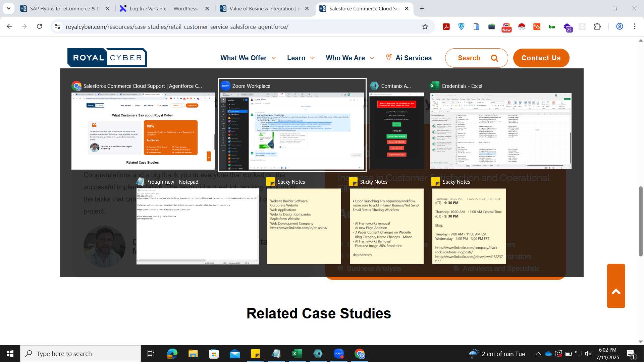Viewport: 644px width, 362px height.
Task: Open the Ai Services menu item
Action: [x=409, y=58]
